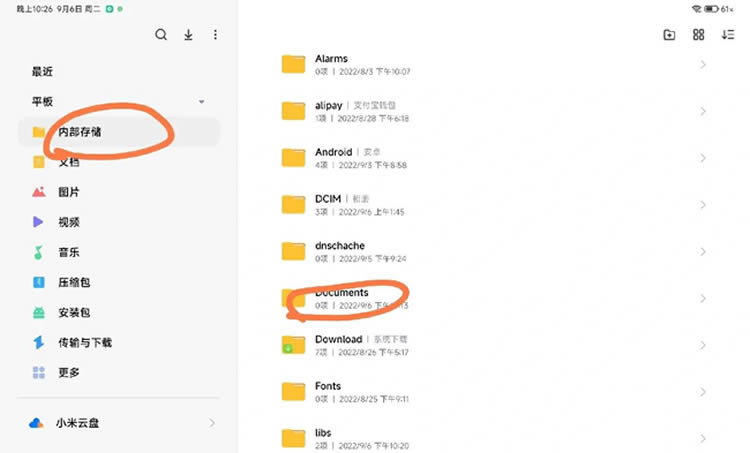Select 压缩包 archives in sidebar

[x=74, y=283]
